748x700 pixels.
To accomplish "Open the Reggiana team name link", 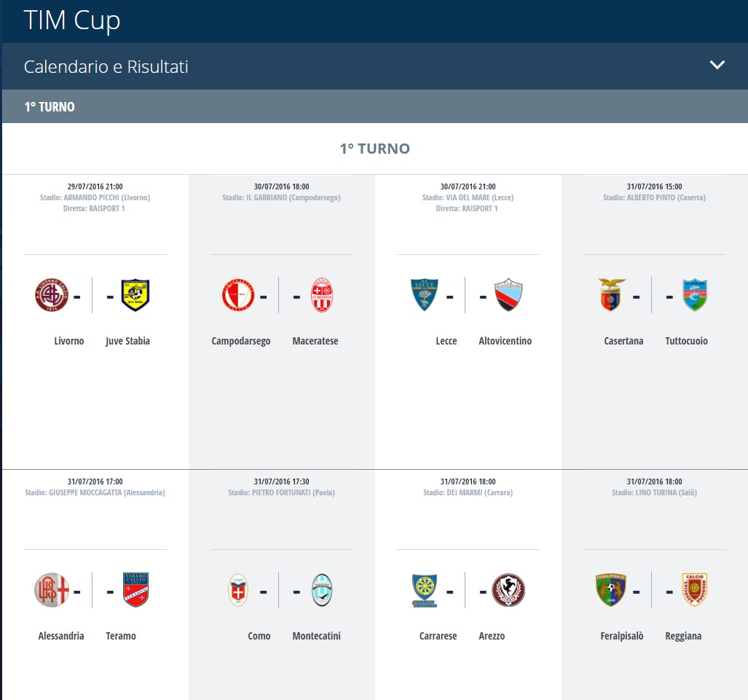I will coord(683,636).
